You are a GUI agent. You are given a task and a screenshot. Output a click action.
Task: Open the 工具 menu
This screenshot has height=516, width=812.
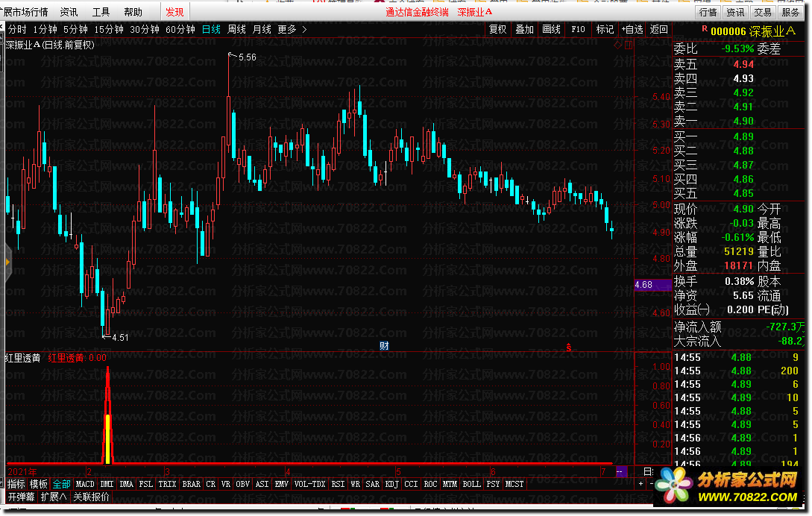click(101, 11)
